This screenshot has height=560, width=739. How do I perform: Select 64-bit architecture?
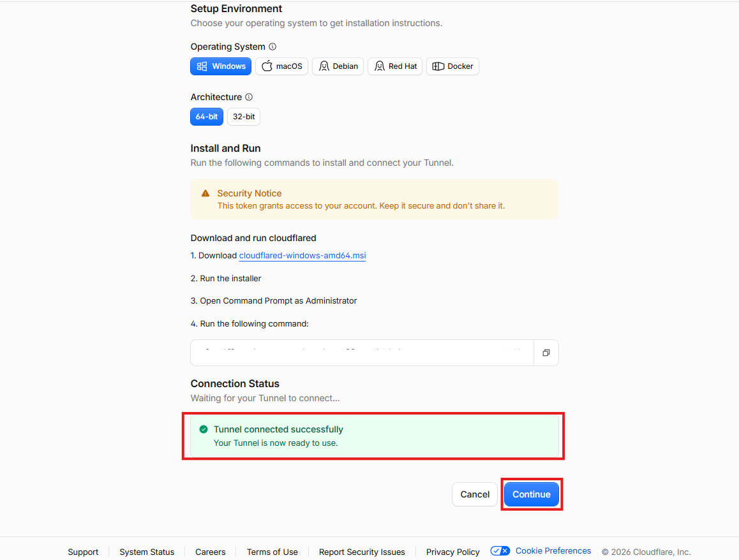[x=206, y=117]
